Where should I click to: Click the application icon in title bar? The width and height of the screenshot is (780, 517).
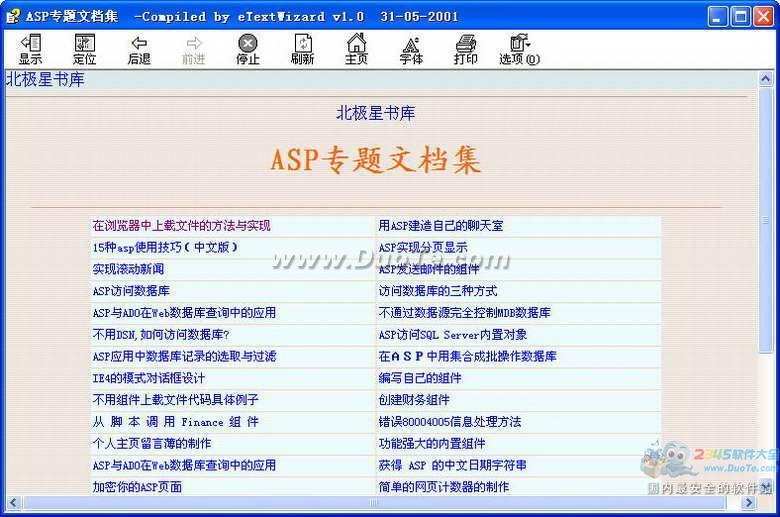point(13,16)
